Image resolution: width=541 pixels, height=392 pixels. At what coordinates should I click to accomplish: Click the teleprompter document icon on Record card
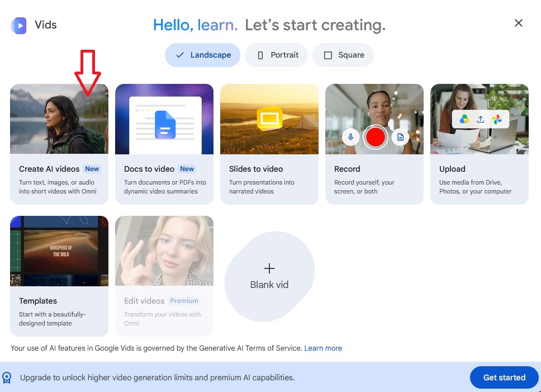click(400, 137)
